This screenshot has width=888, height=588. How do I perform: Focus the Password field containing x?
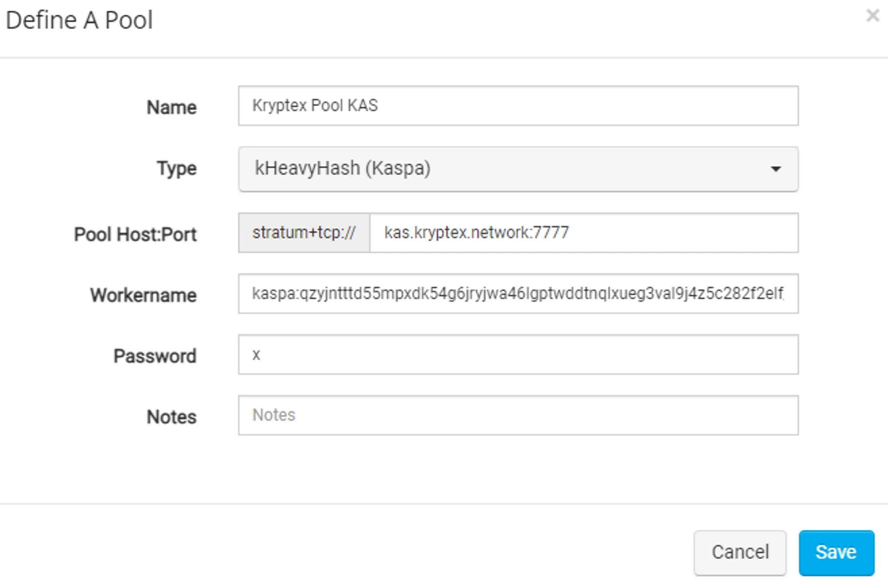click(x=518, y=354)
